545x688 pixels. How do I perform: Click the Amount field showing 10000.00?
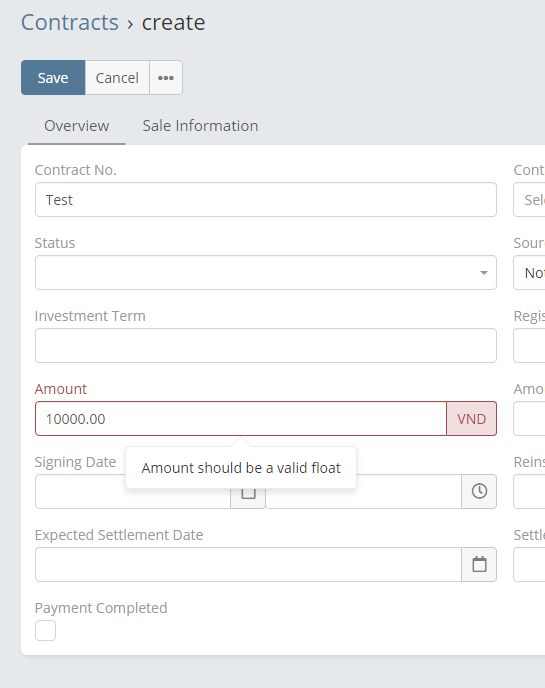(x=241, y=419)
